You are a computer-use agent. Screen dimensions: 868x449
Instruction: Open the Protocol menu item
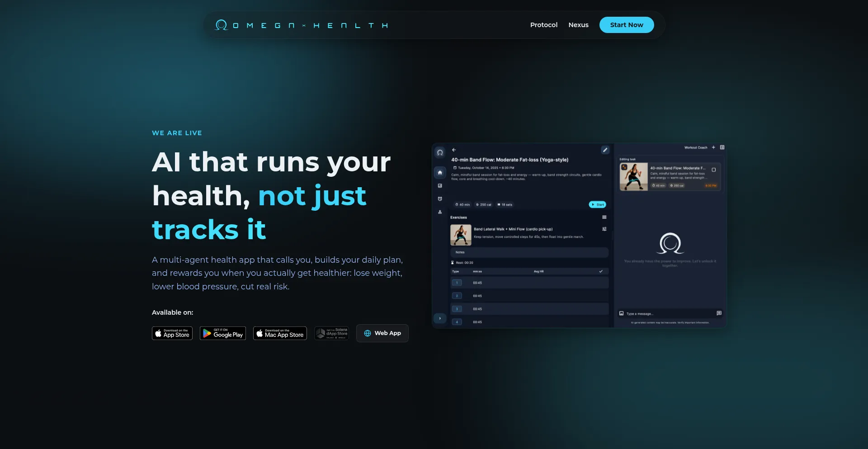coord(543,25)
